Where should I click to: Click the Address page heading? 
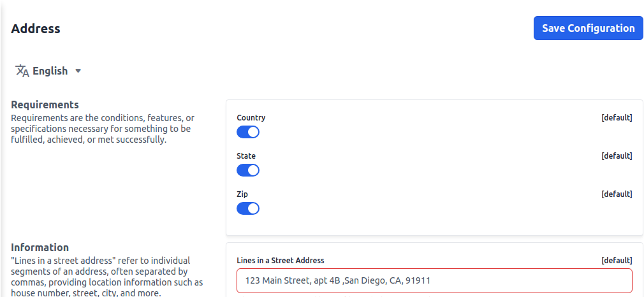[36, 29]
